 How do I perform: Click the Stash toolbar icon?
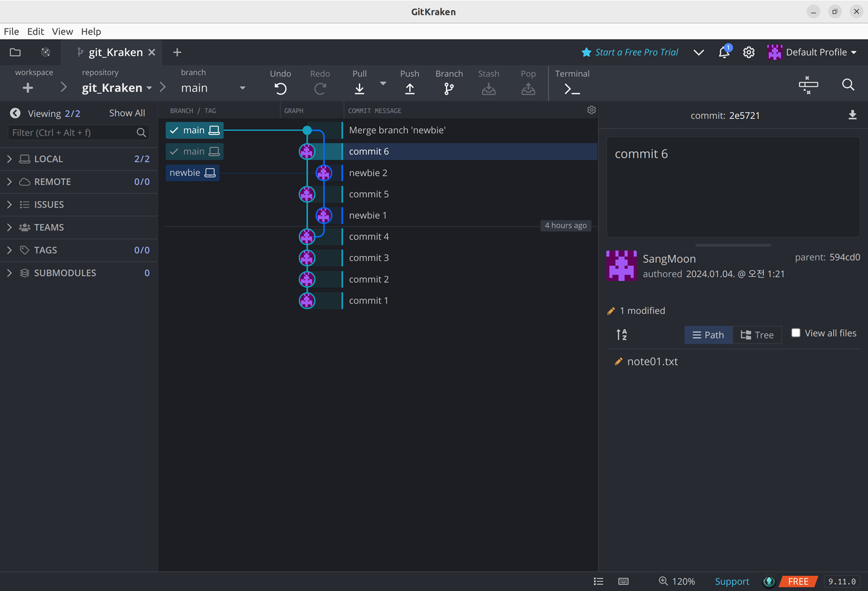[488, 89]
